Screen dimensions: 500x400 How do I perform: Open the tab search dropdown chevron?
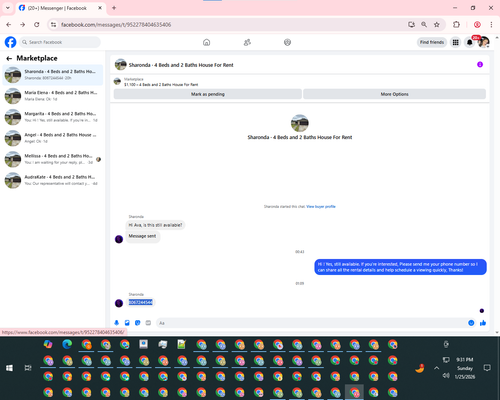coord(8,8)
